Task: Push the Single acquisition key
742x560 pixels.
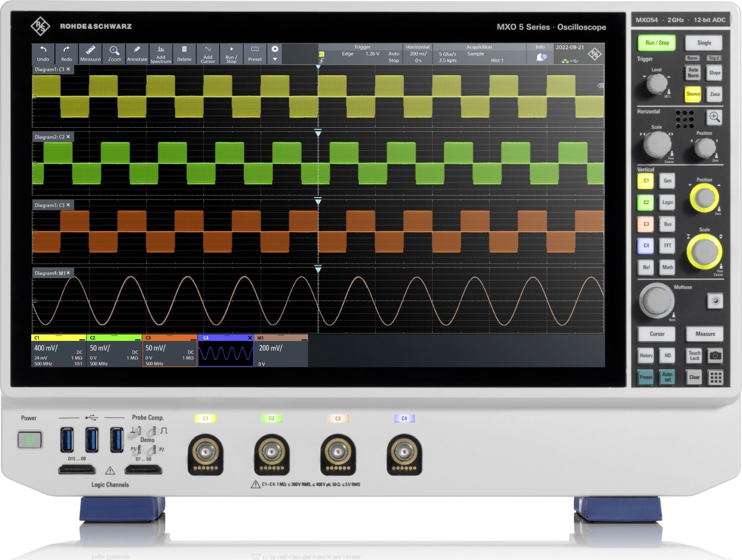Action: (x=704, y=43)
